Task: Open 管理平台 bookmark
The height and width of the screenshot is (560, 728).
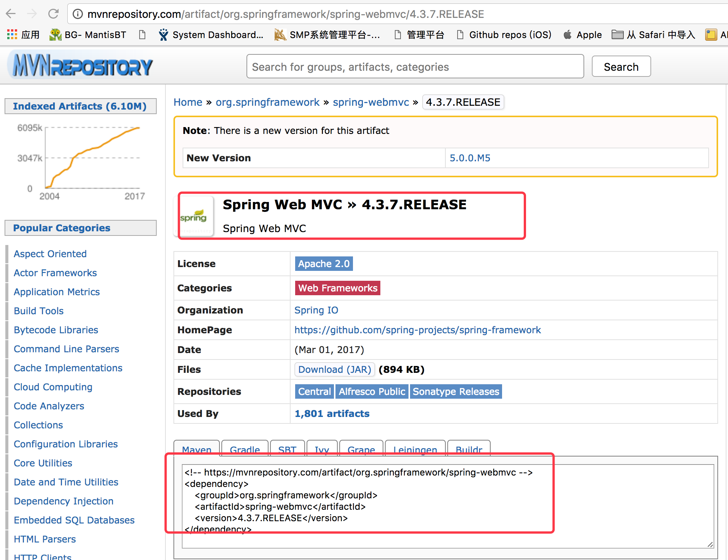Action: 420,35
